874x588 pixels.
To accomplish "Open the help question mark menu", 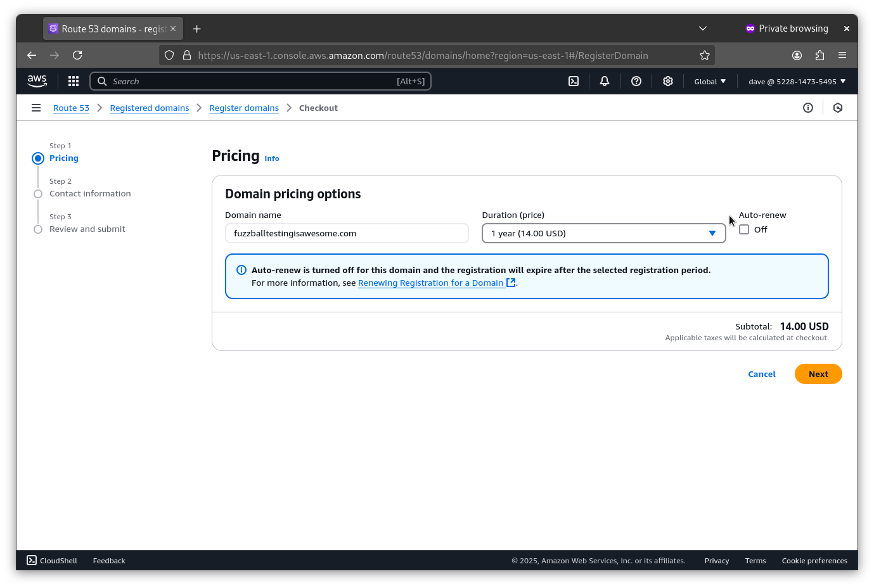I will (636, 81).
